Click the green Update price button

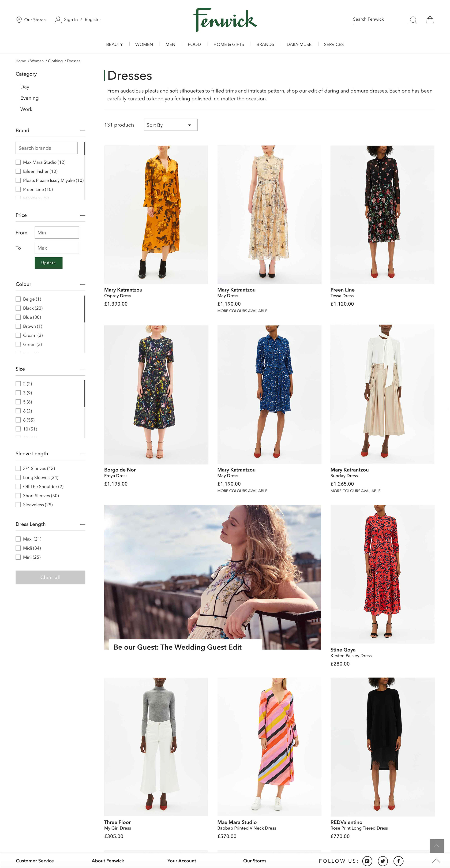pos(49,263)
